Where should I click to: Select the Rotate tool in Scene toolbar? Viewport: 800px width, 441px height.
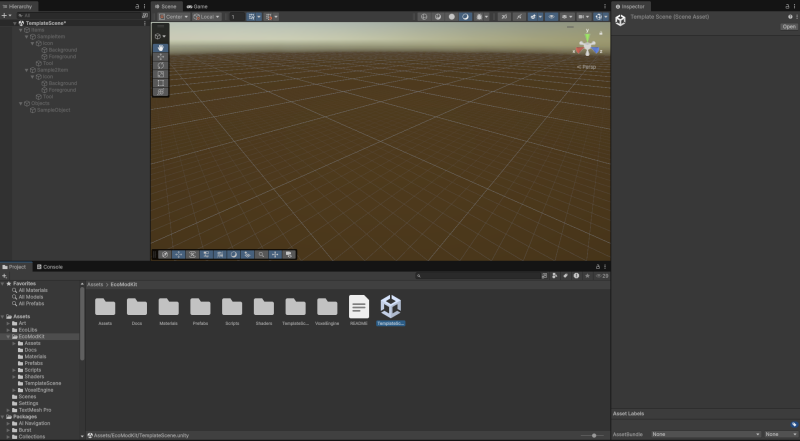pyautogui.click(x=161, y=65)
